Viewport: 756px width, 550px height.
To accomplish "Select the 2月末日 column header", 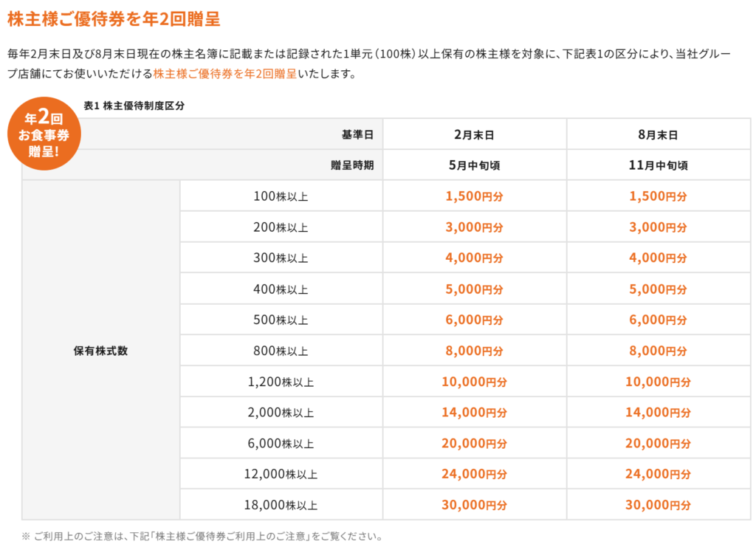I will [x=474, y=134].
